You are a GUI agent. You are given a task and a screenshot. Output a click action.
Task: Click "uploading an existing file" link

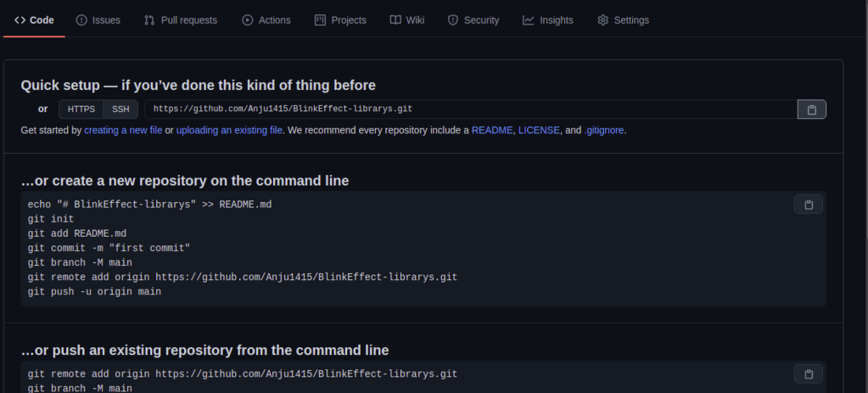(x=229, y=130)
